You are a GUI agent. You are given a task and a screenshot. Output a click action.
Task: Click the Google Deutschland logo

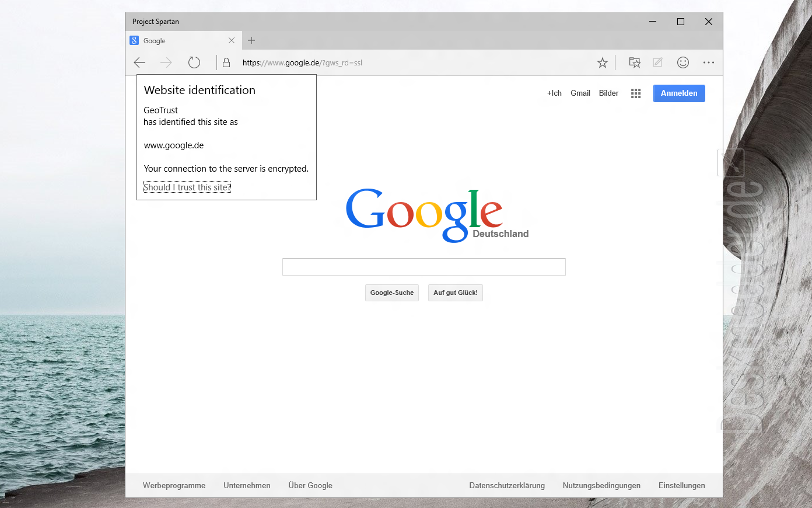pyautogui.click(x=437, y=215)
